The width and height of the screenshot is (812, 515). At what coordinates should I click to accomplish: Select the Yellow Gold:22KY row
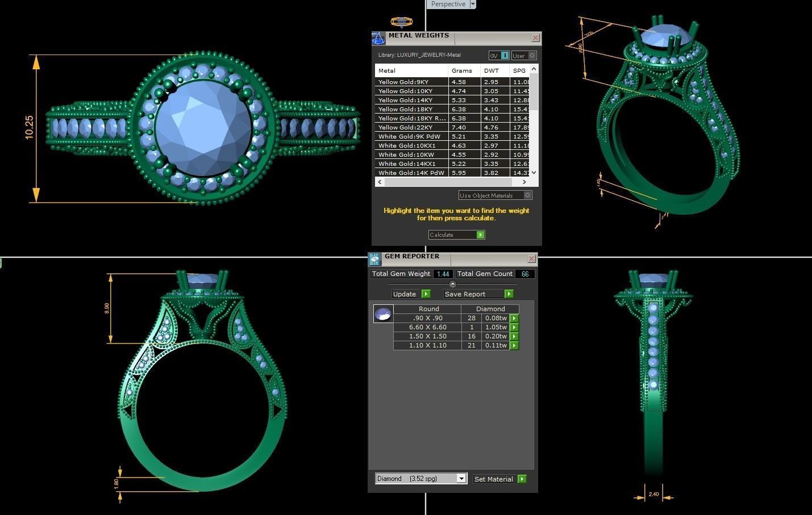click(x=452, y=127)
